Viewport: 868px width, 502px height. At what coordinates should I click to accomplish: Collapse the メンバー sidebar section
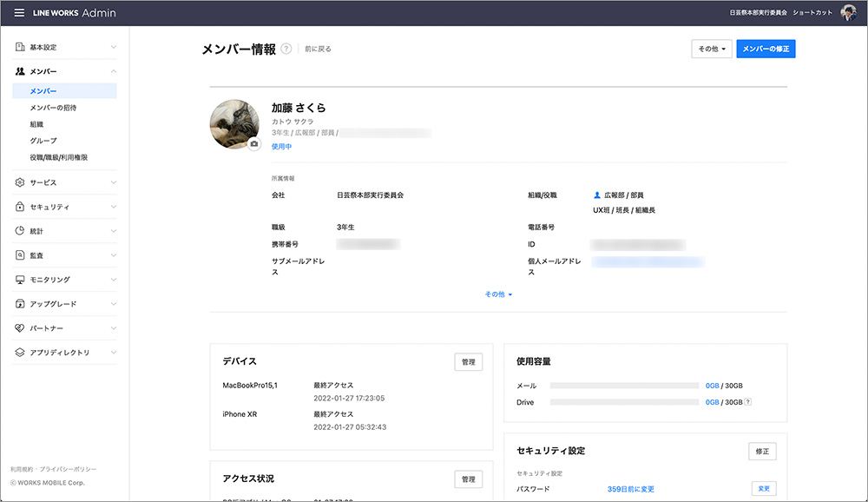(114, 71)
